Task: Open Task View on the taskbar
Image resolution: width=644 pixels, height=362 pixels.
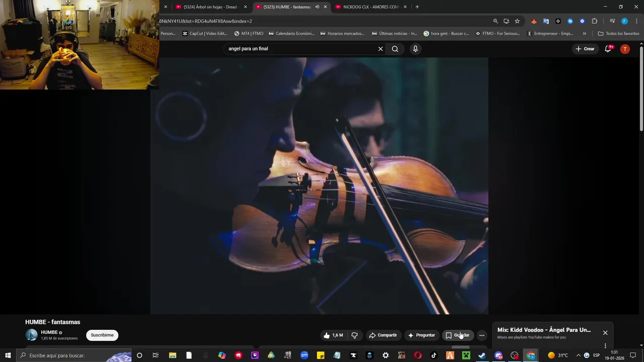Action: pos(155,355)
